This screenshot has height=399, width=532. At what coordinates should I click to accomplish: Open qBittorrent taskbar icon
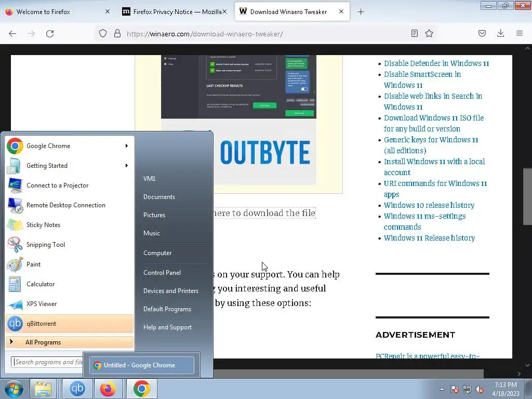(77, 389)
